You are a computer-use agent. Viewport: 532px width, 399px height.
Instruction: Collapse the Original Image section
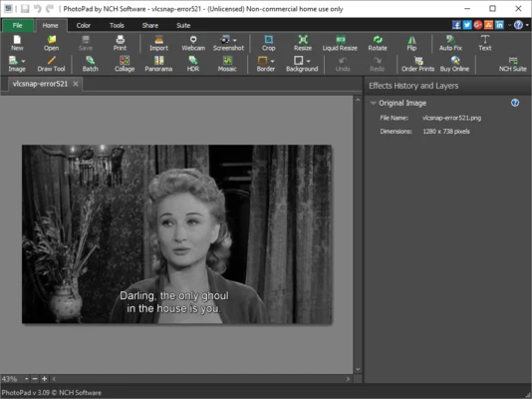pyautogui.click(x=373, y=103)
